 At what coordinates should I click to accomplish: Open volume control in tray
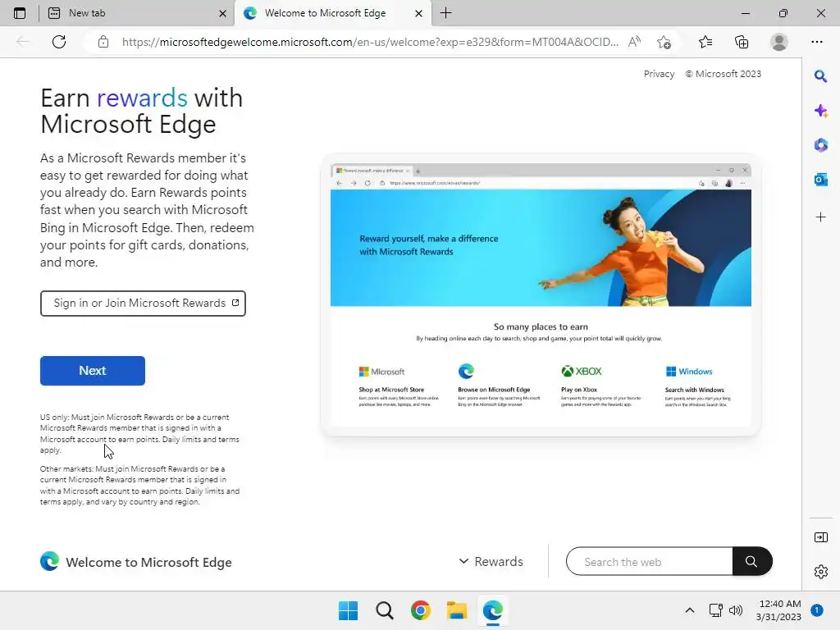[736, 610]
